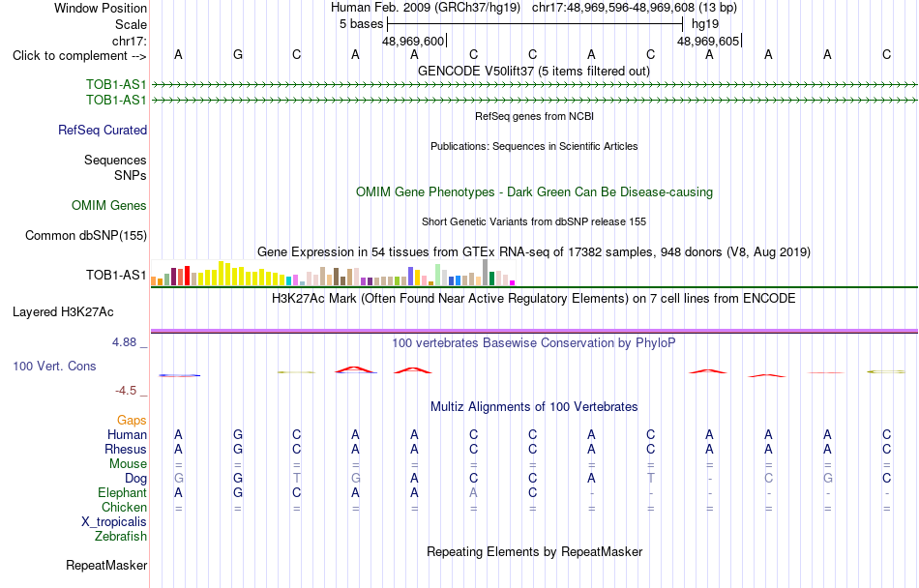Click the SNPs track label
This screenshot has width=919, height=588.
pos(131,175)
